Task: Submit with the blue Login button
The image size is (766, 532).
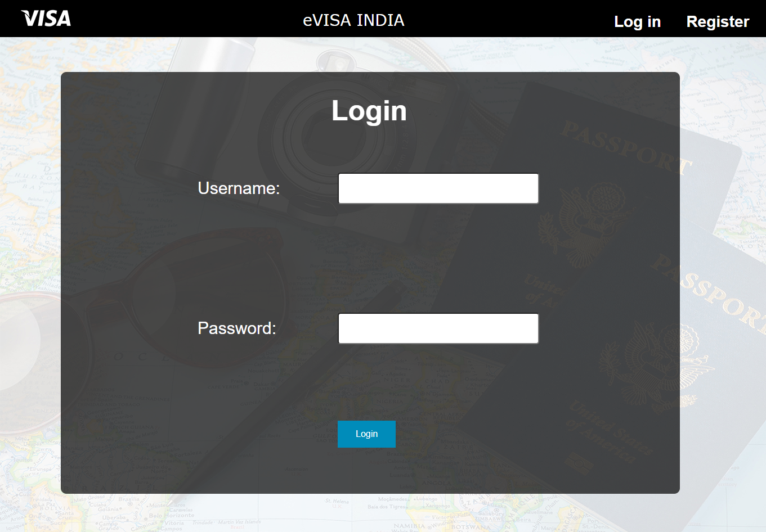Action: [x=366, y=434]
